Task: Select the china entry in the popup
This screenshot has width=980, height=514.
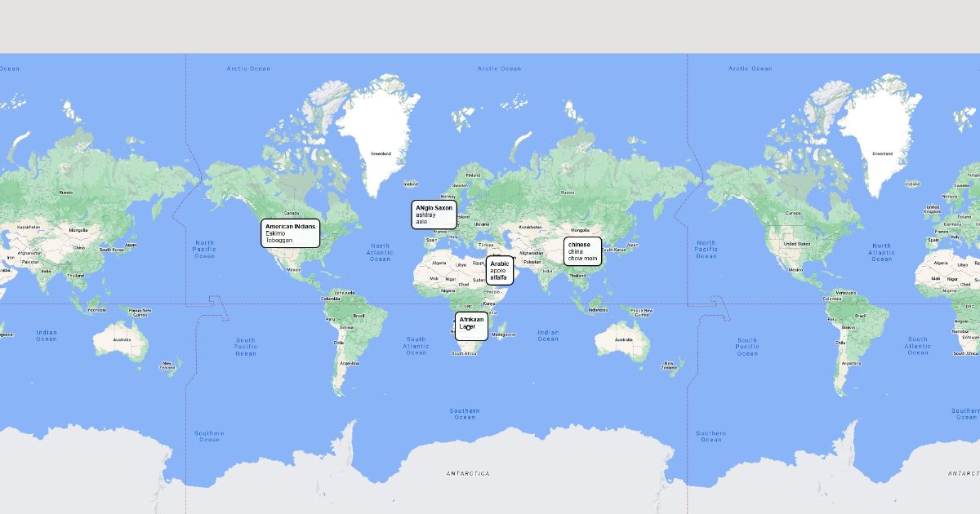Action: pos(576,251)
